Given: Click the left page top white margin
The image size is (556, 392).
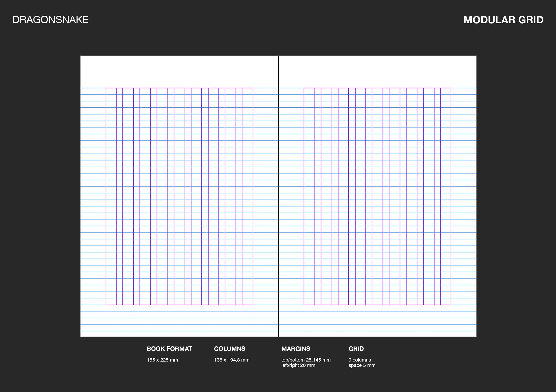Looking at the screenshot, I should [179, 72].
